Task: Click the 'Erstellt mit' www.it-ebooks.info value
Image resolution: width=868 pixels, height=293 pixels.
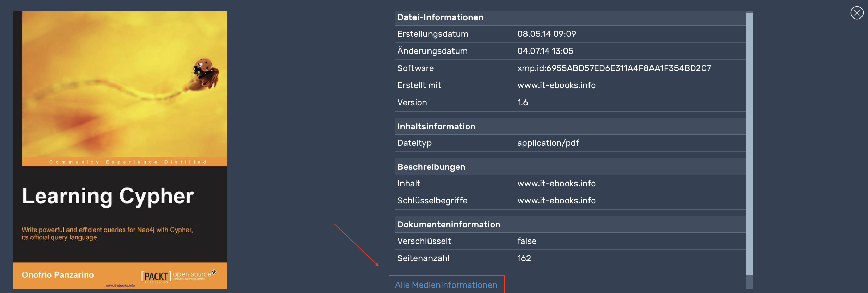Action: pos(556,85)
